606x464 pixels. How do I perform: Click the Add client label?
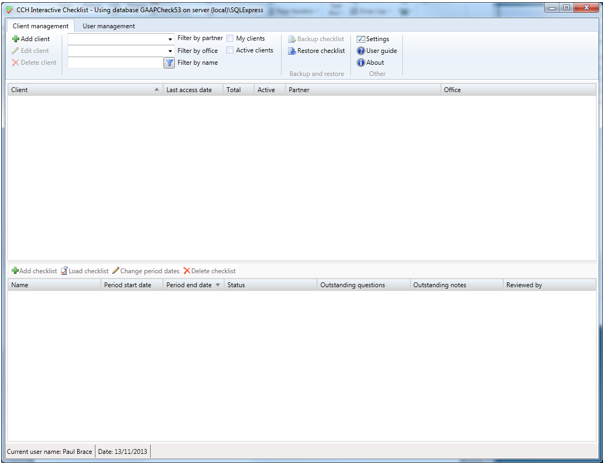[35, 39]
